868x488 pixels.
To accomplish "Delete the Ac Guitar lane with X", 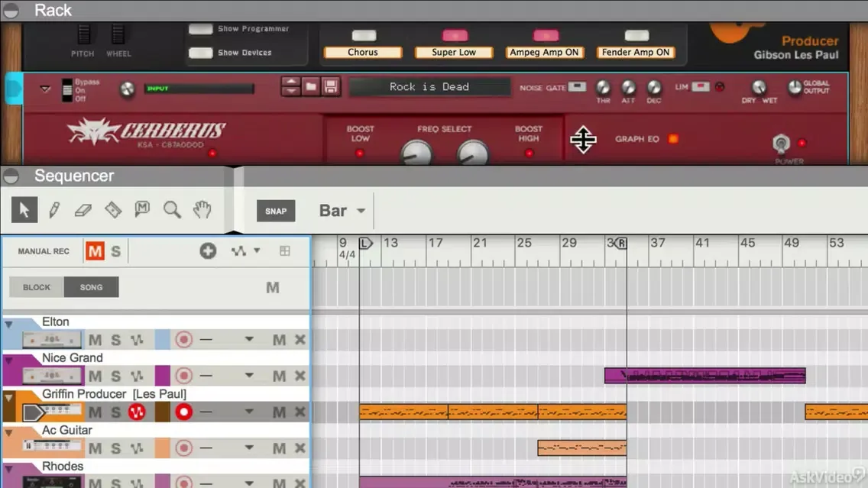I will tap(300, 448).
